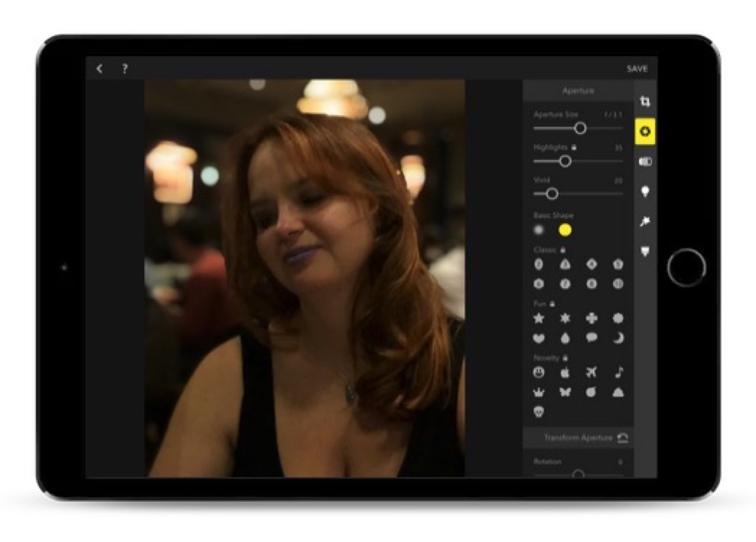This screenshot has width=756, height=542.
Task: Pick the smiley face bokeh shape
Action: coord(539,373)
